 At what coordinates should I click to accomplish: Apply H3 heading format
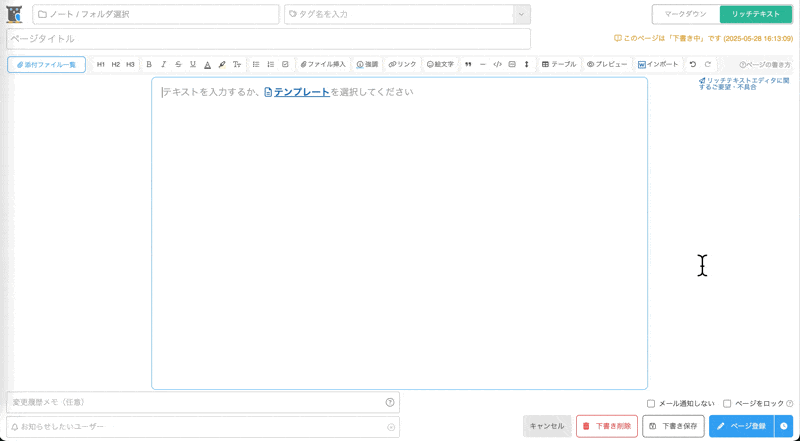(x=130, y=64)
